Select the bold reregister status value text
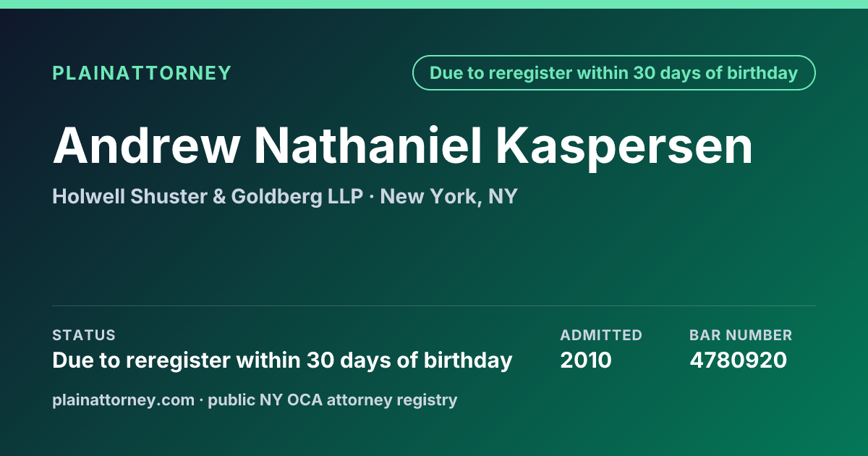Image resolution: width=868 pixels, height=456 pixels. coord(282,360)
